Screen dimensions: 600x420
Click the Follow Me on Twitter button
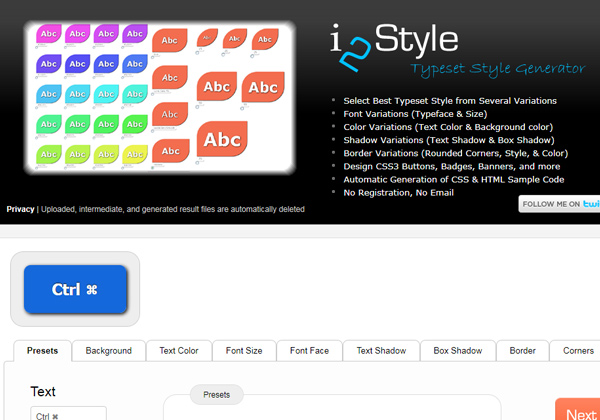click(559, 204)
